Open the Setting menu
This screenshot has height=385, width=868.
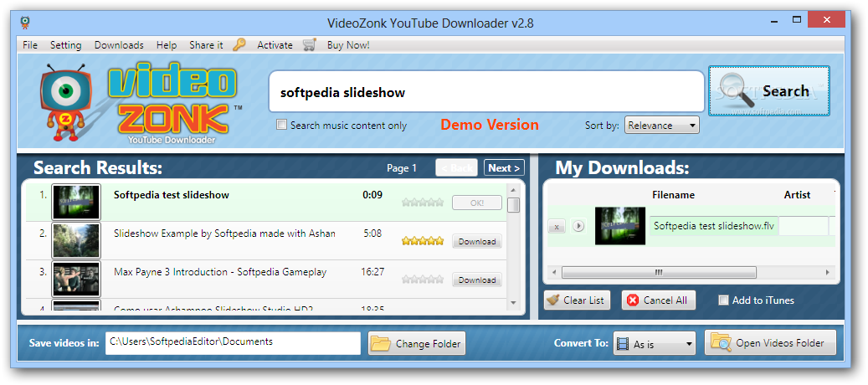(x=65, y=45)
